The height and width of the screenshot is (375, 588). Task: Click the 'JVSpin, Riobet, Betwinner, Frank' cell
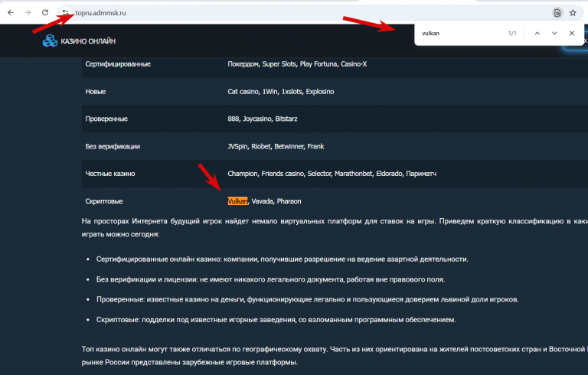pyautogui.click(x=276, y=146)
